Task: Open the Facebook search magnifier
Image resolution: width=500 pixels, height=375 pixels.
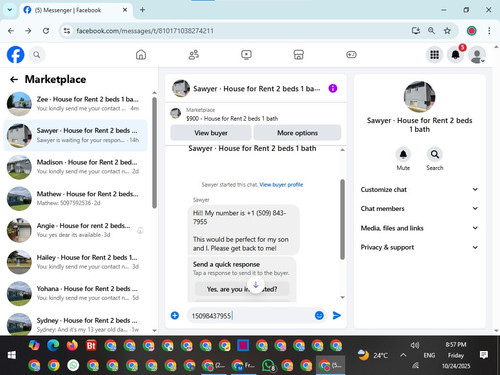Action: (x=37, y=55)
